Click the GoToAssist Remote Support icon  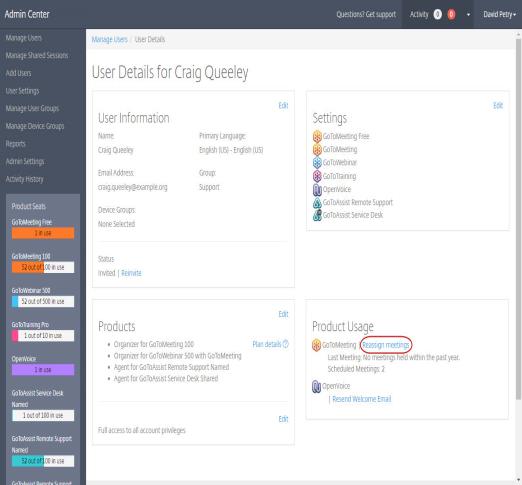pos(317,202)
